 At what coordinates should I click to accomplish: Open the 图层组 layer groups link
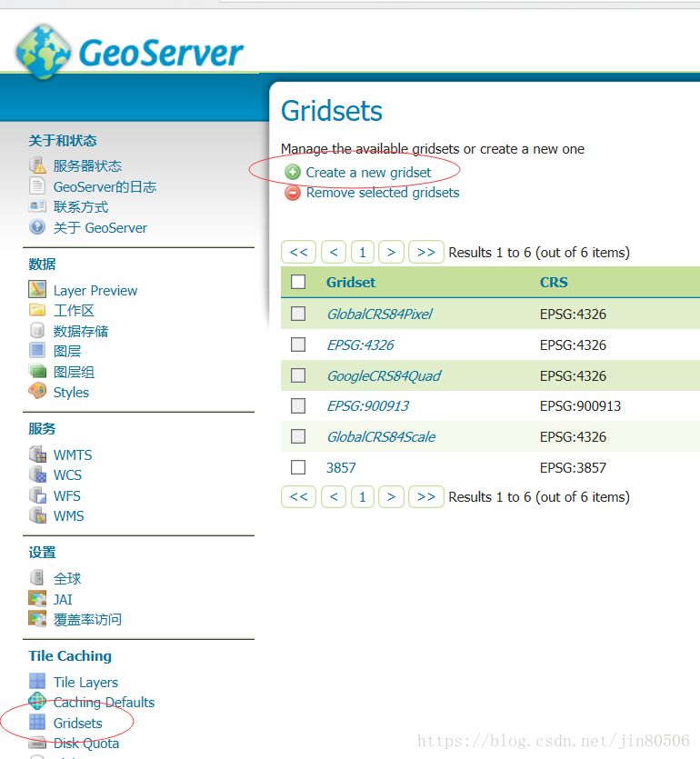point(74,372)
